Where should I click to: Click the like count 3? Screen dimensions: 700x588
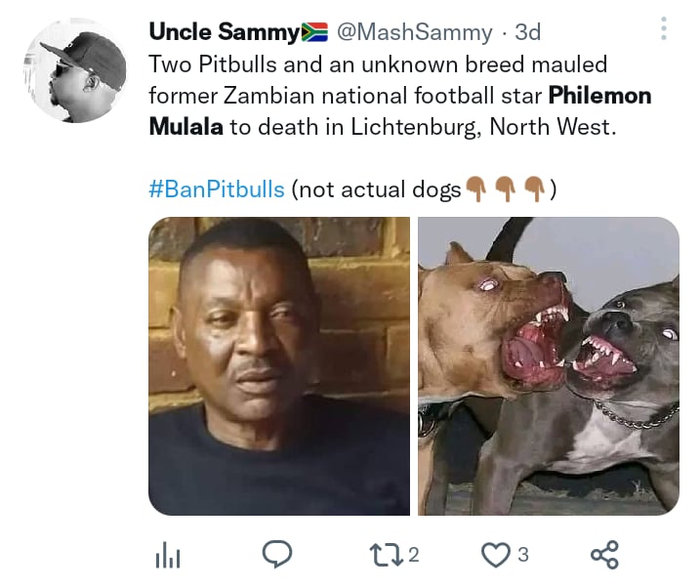[x=523, y=555]
